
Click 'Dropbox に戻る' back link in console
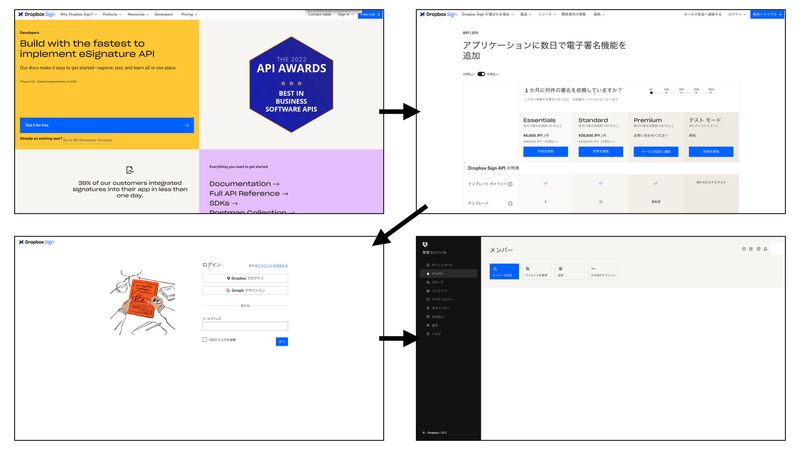[435, 433]
